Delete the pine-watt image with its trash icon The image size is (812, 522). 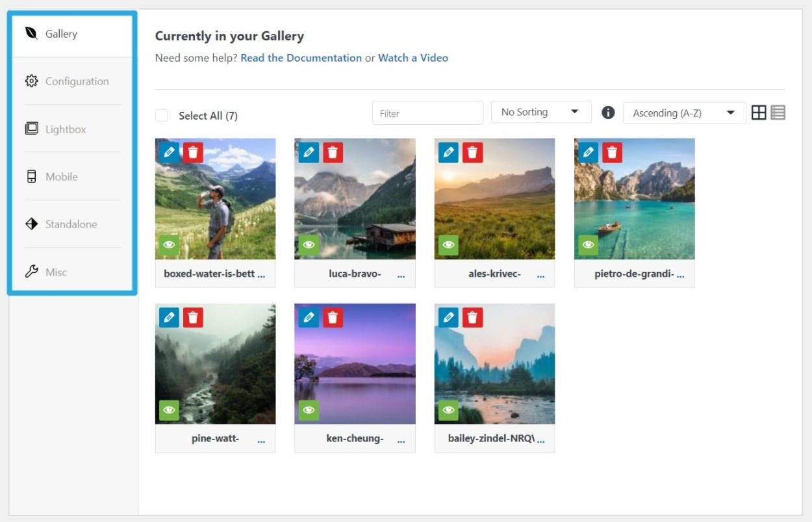(193, 317)
